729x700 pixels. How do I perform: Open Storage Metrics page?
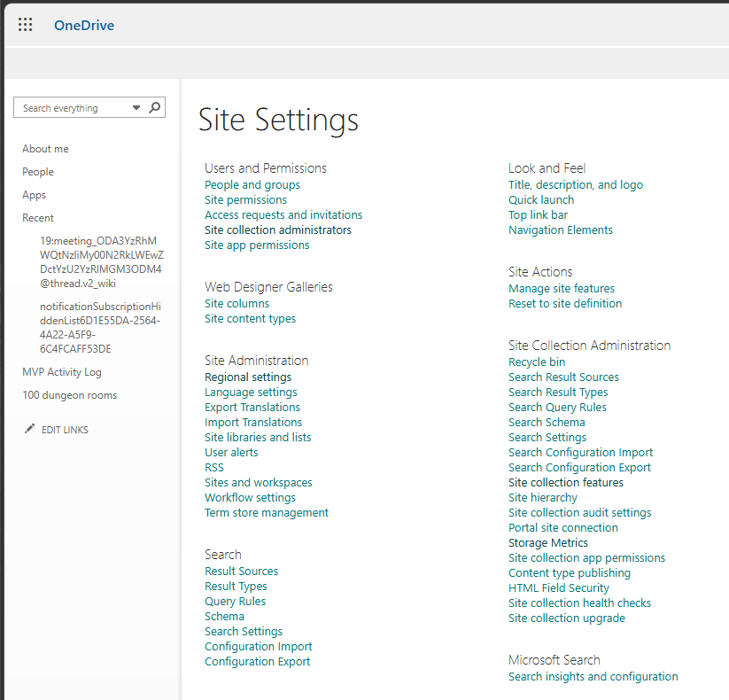[548, 542]
